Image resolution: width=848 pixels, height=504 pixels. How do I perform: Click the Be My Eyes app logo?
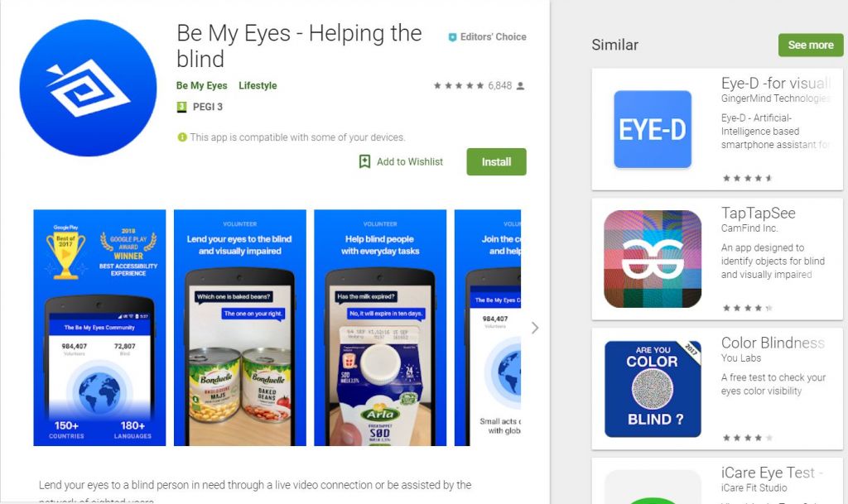pyautogui.click(x=88, y=88)
